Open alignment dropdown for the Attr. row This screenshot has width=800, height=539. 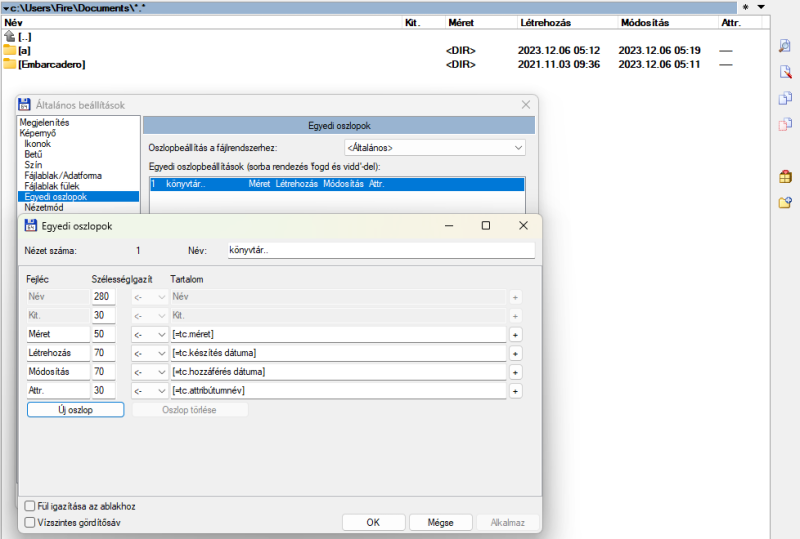(149, 391)
